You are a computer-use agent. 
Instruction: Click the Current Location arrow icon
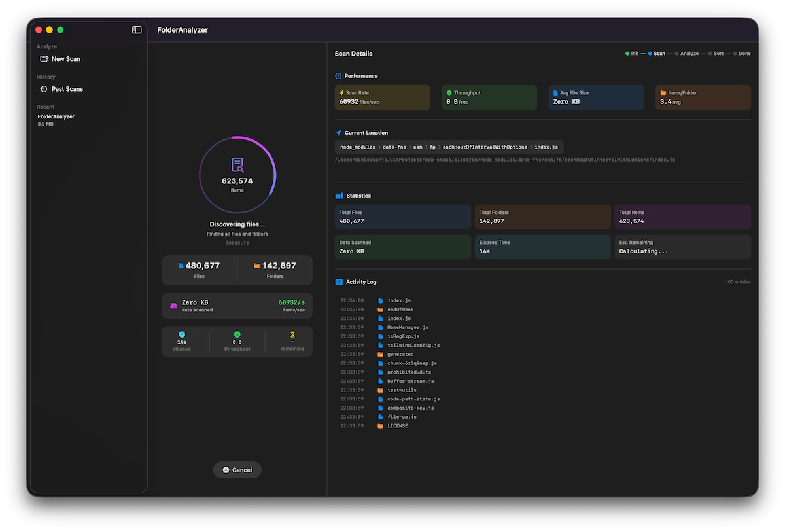pyautogui.click(x=338, y=133)
